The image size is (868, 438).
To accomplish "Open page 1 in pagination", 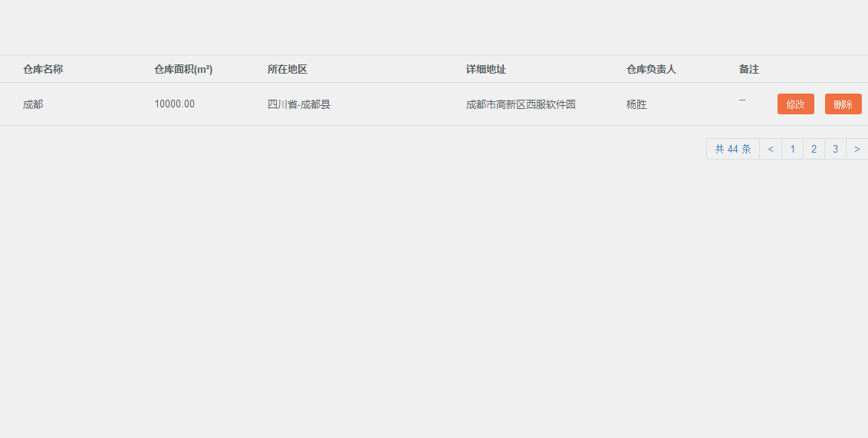I will (x=792, y=149).
